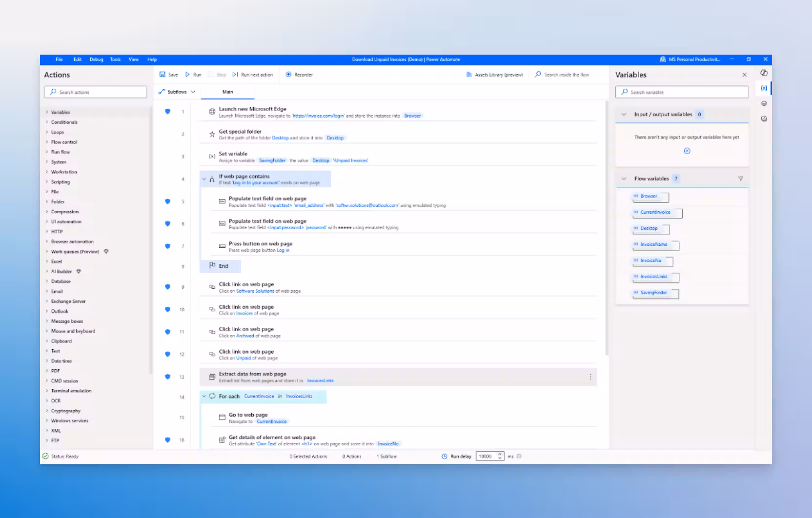Filter flow variables with funnel icon
Screen dimensions: 812x518
tap(740, 179)
